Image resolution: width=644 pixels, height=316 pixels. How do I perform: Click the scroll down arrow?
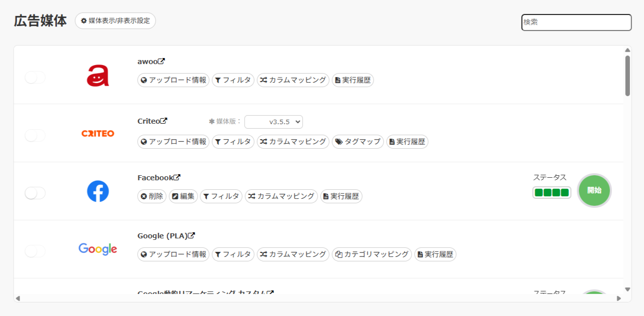[627, 289]
